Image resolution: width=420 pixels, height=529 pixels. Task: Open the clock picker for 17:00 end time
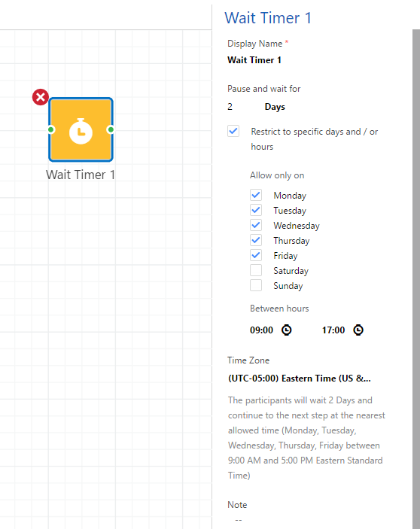tap(358, 330)
